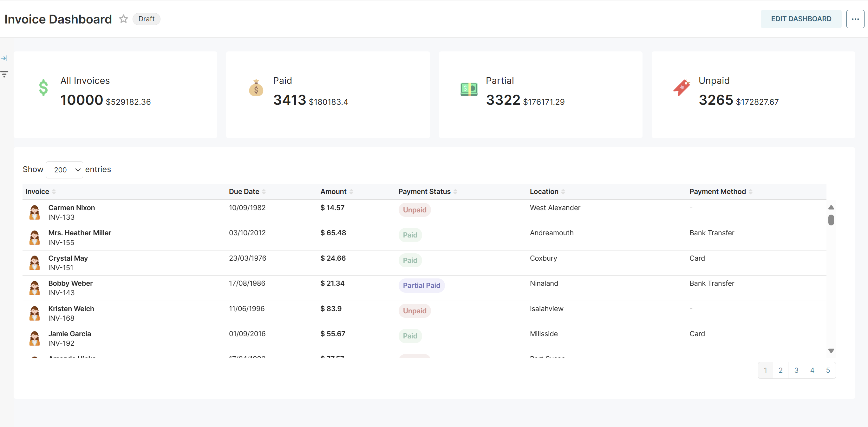868x427 pixels.
Task: Click the red Unpaid ticket icon
Action: (681, 88)
